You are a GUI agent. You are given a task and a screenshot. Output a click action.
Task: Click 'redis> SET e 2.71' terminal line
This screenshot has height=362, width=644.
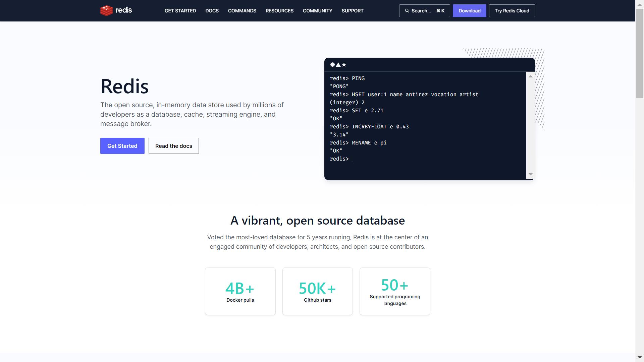click(357, 111)
